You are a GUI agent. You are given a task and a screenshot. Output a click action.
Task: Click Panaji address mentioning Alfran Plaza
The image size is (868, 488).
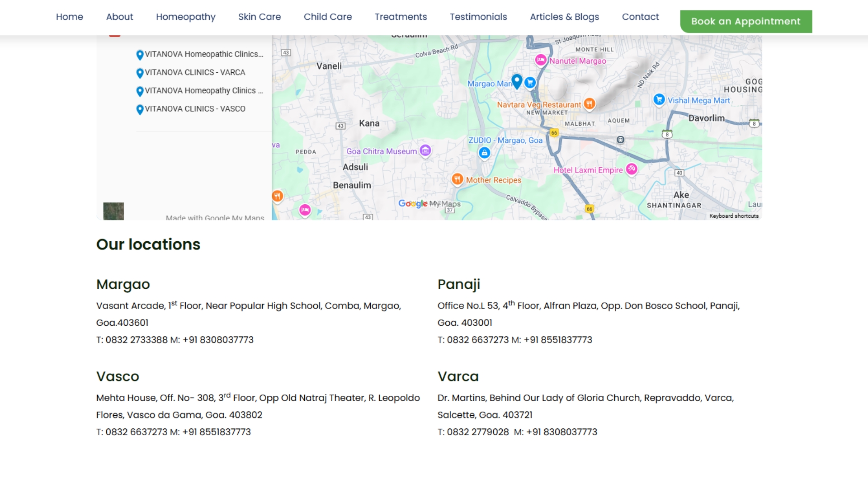click(x=589, y=314)
